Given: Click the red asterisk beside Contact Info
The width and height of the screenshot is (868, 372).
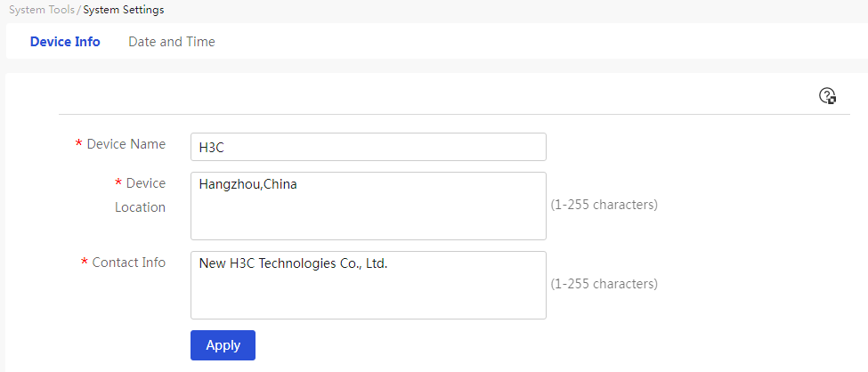Looking at the screenshot, I should (85, 262).
